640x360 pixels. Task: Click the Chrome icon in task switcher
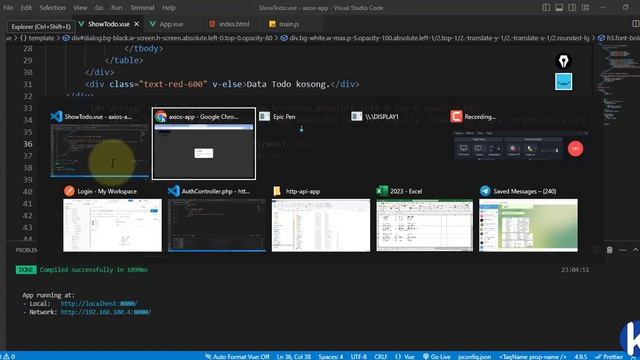(x=161, y=117)
